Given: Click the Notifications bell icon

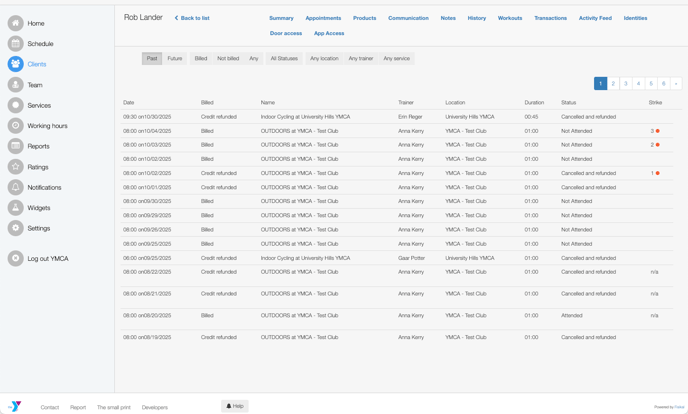Looking at the screenshot, I should click(15, 187).
